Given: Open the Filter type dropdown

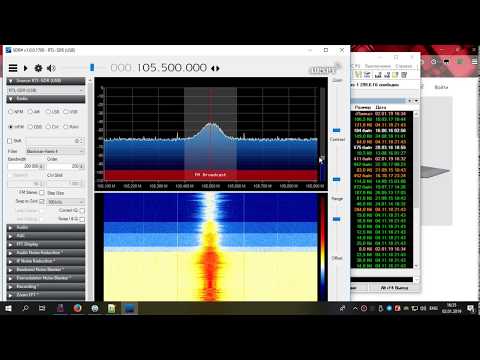Looking at the screenshot, I should point(55,151).
